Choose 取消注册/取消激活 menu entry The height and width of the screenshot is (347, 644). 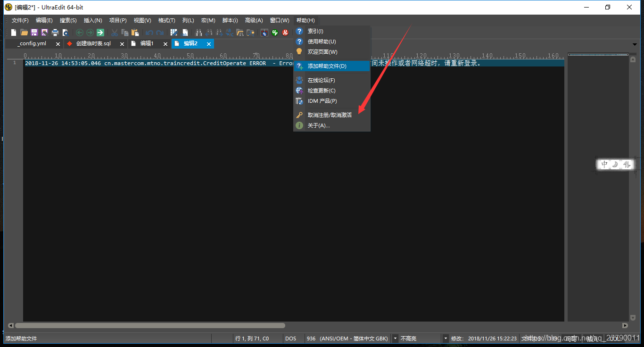(x=331, y=115)
